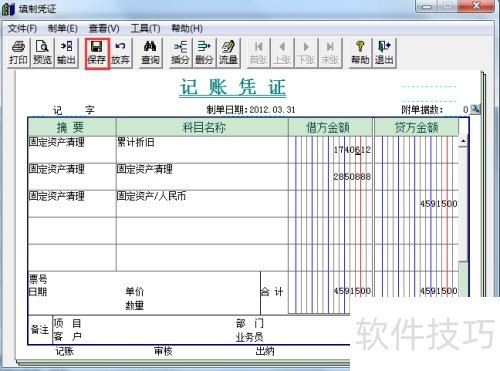Click the 票号 label

coord(38,279)
